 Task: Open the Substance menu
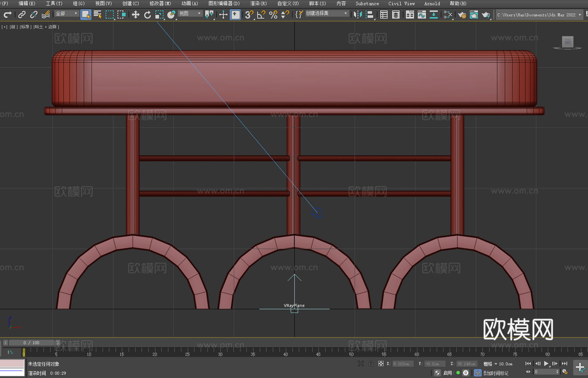tap(367, 3)
